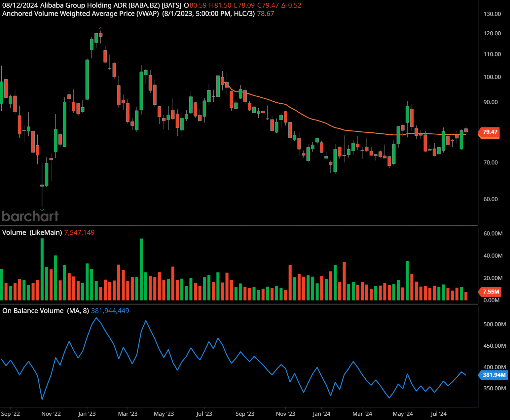Click the Nov '23 date axis label
This screenshot has height=420, width=510.
click(286, 414)
